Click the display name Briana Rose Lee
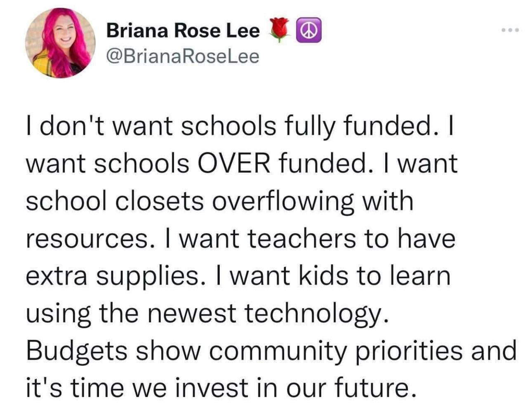 pos(183,31)
